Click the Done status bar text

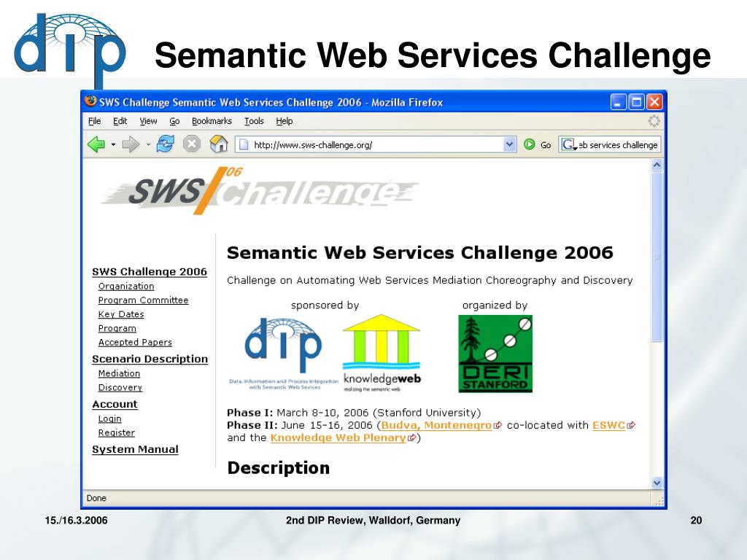pos(96,498)
